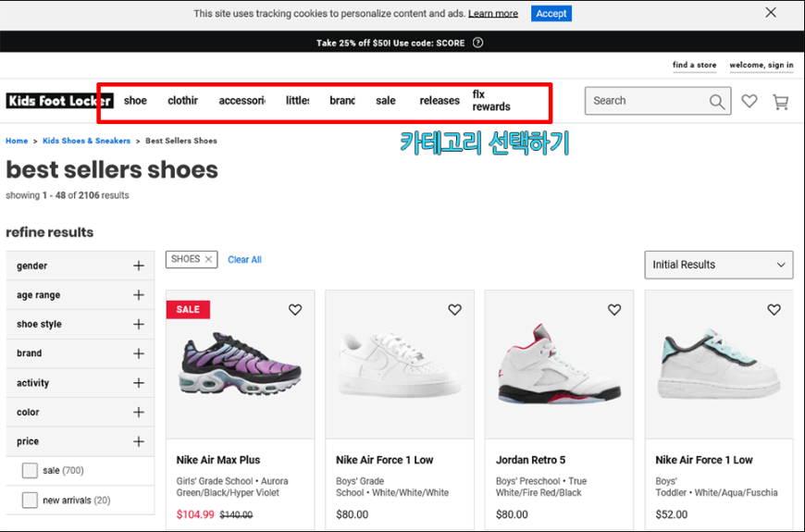Expand the gender filter

[80, 266]
